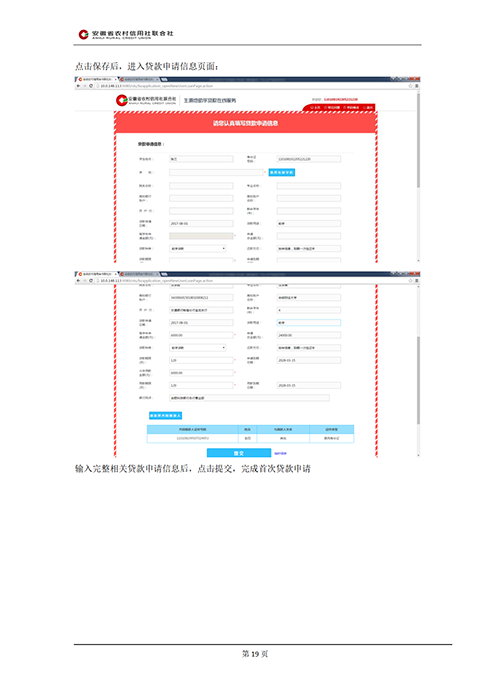The width and height of the screenshot is (495, 700).
Task: Click school name input field in upper form
Action: click(216, 172)
